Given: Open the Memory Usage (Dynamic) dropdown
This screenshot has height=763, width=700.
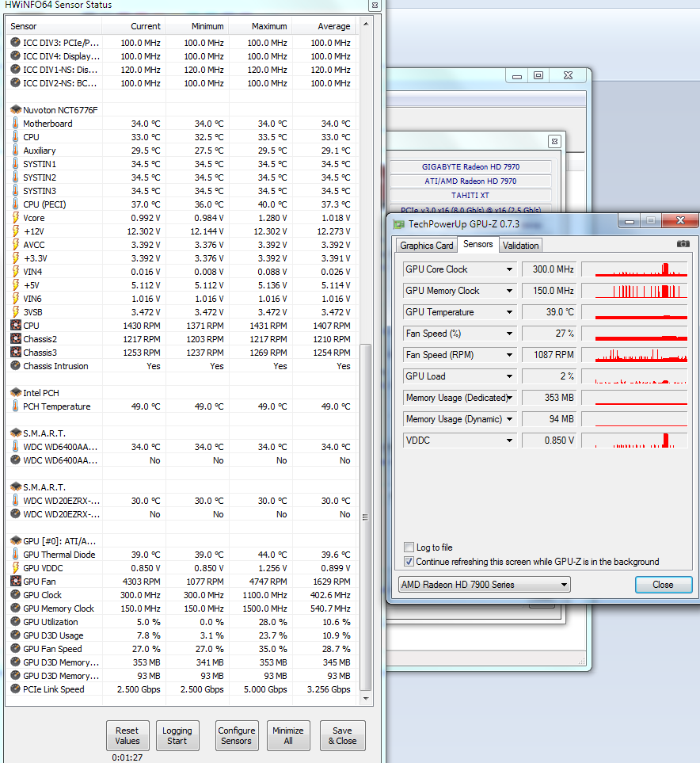Looking at the screenshot, I should click(x=509, y=419).
